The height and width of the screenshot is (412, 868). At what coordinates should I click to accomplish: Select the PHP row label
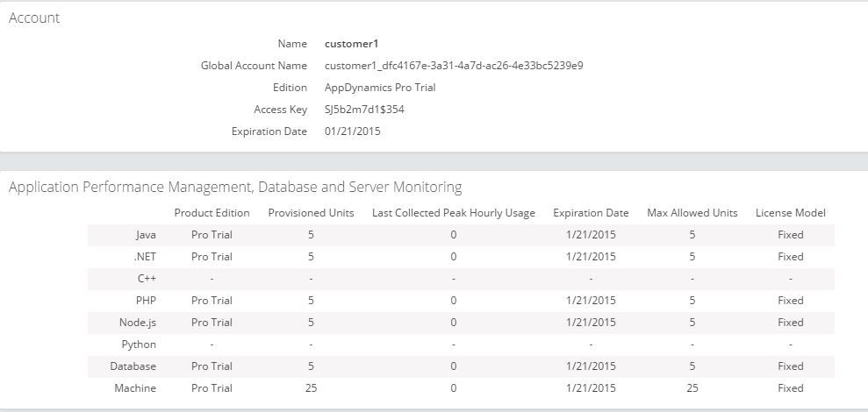click(147, 301)
